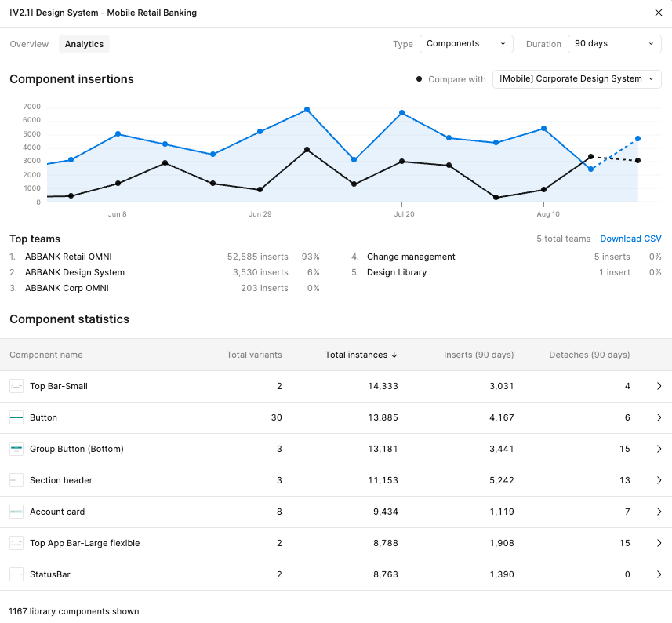This screenshot has width=672, height=623.
Task: Sort by Detaches (90 days) column
Action: point(589,355)
